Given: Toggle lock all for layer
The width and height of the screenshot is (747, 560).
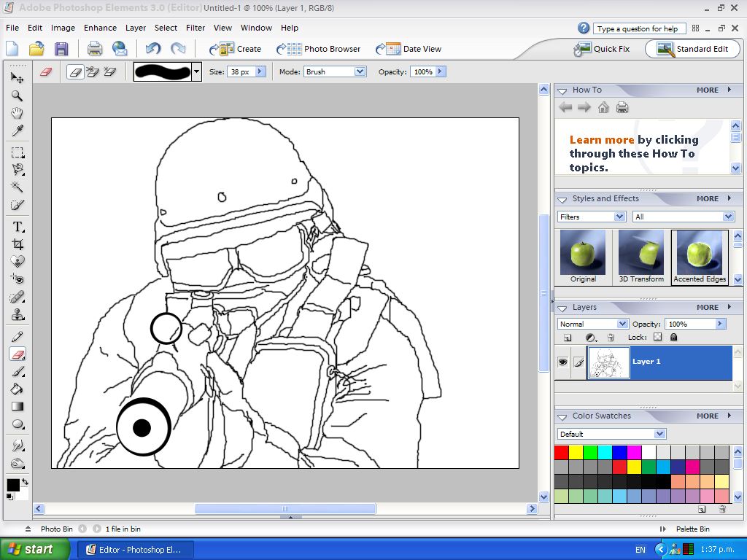Looking at the screenshot, I should coord(673,337).
